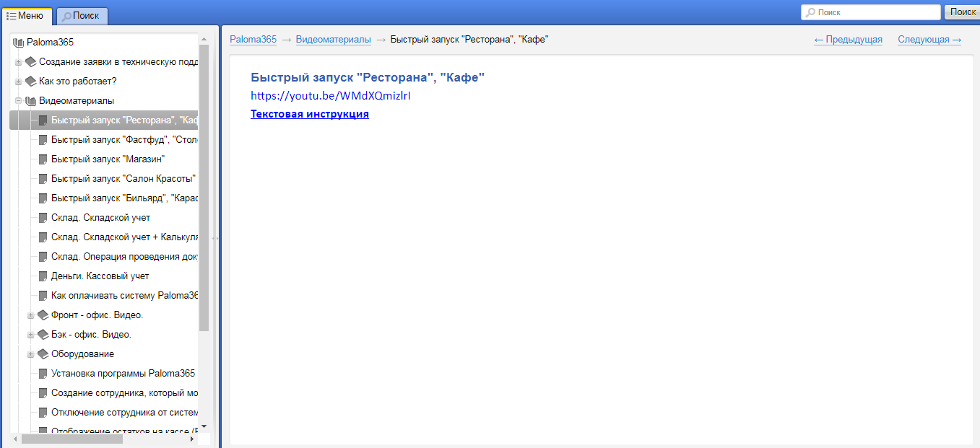Viewport: 980px width, 448px height.
Task: Click page icon of Склад. Складской учет + Калькуляция
Action: point(43,237)
